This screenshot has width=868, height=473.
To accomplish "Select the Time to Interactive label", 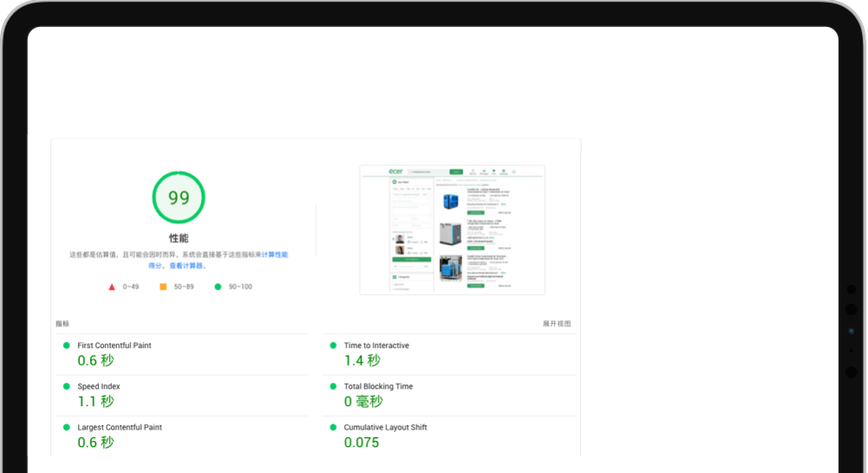I will tap(376, 345).
